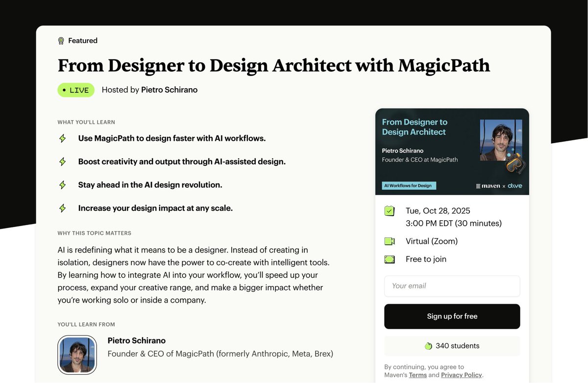The height and width of the screenshot is (383, 588).
Task: Click 'Boost creativity and output through AI-assisted design.' text
Action: 182,161
